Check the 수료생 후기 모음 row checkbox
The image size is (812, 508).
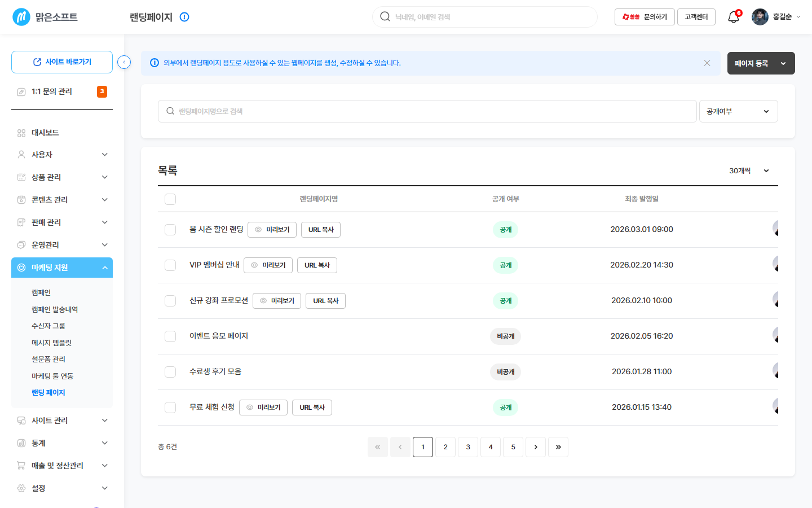170,372
